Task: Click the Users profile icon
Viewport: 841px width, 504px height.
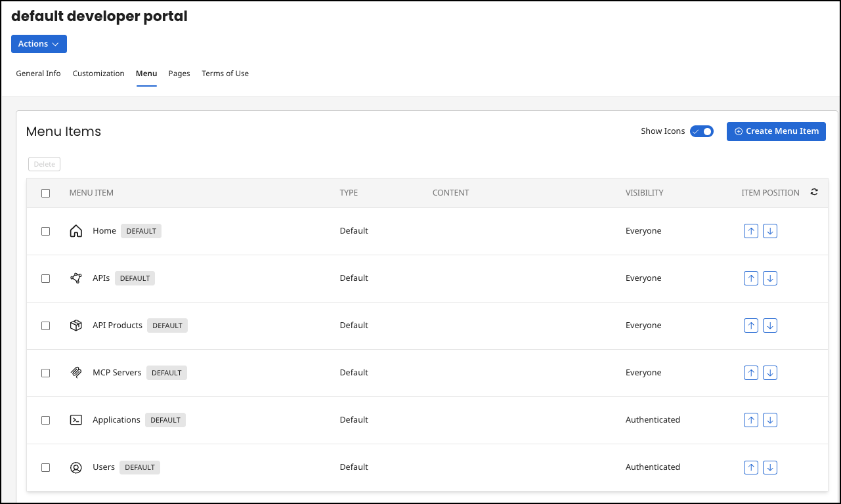Action: coord(76,467)
